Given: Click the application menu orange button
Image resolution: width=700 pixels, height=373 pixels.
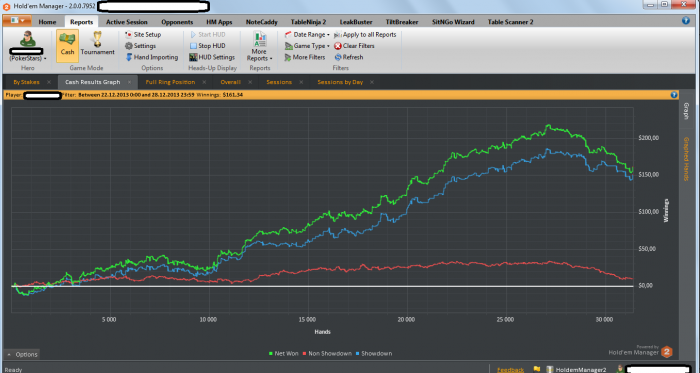Looking at the screenshot, I should pyautogui.click(x=17, y=21).
